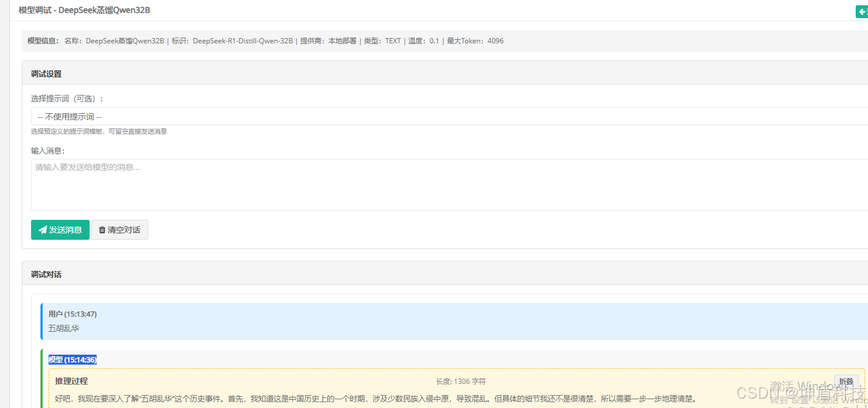
Task: Click the 发送消息 send button
Action: pos(60,230)
